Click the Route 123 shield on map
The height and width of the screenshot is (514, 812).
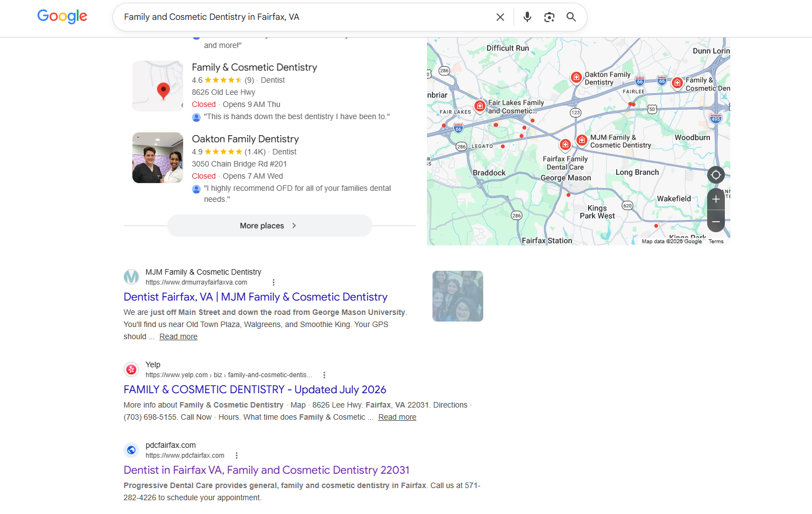(575, 113)
